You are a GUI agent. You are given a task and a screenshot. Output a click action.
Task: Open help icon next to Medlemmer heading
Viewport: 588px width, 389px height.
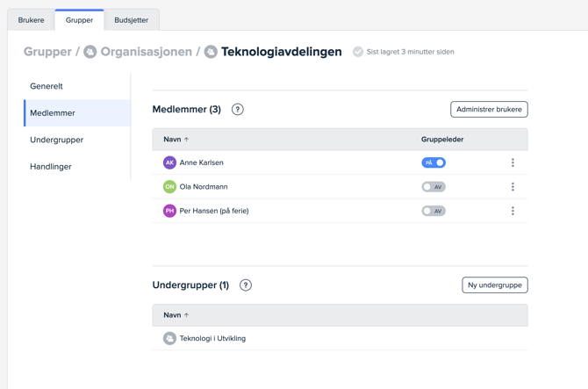click(238, 110)
